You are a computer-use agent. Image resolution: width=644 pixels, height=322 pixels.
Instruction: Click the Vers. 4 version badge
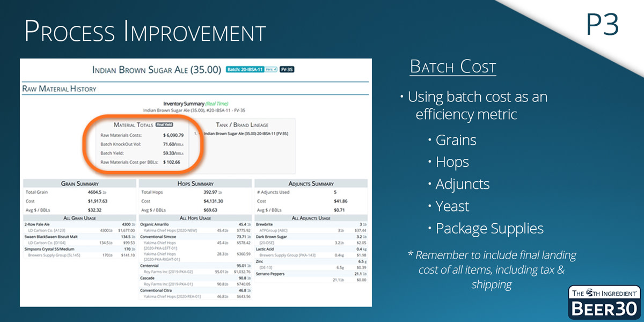[270, 69]
